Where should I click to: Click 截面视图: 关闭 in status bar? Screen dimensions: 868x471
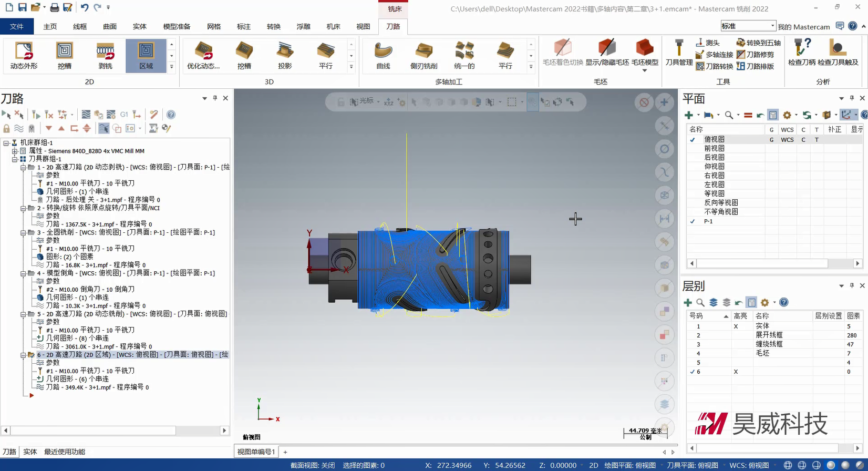tap(313, 465)
